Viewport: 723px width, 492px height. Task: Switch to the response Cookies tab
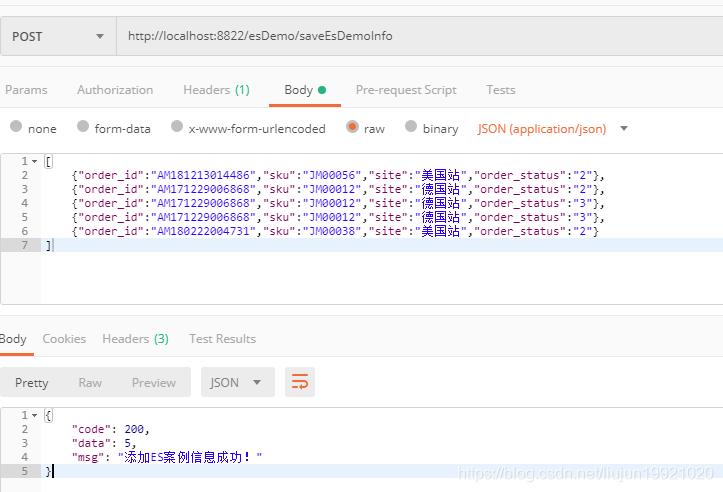pyautogui.click(x=64, y=339)
